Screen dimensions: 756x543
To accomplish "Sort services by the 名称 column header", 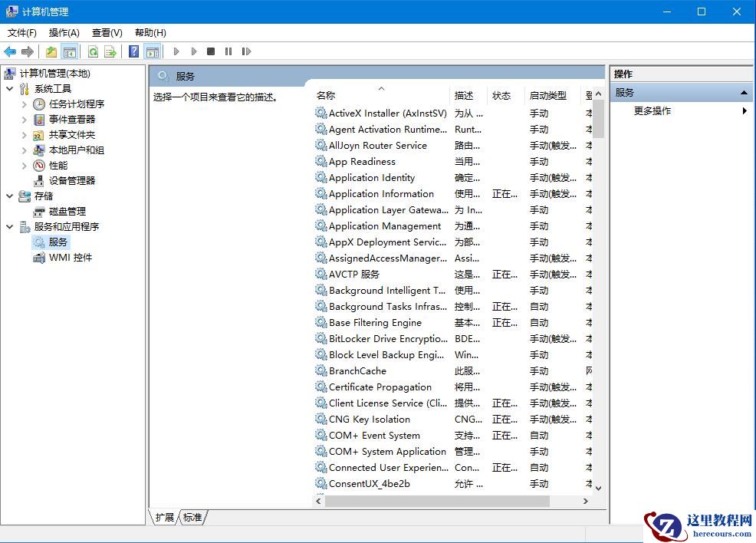I will (x=325, y=94).
